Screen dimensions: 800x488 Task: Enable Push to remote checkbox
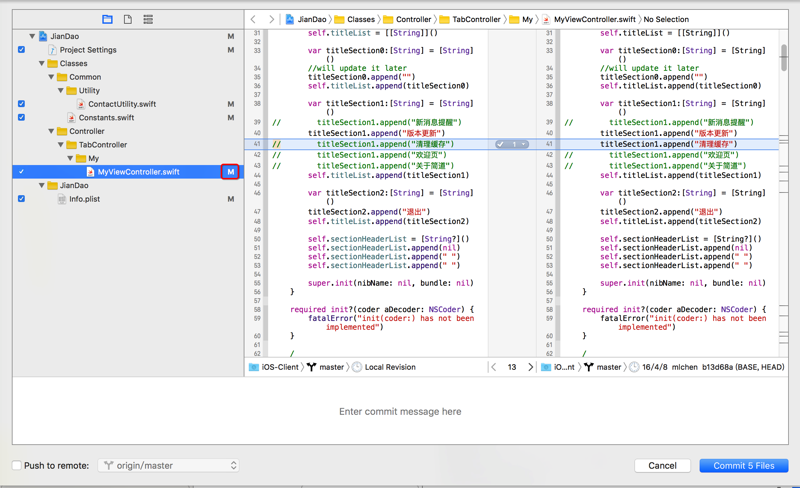click(17, 465)
